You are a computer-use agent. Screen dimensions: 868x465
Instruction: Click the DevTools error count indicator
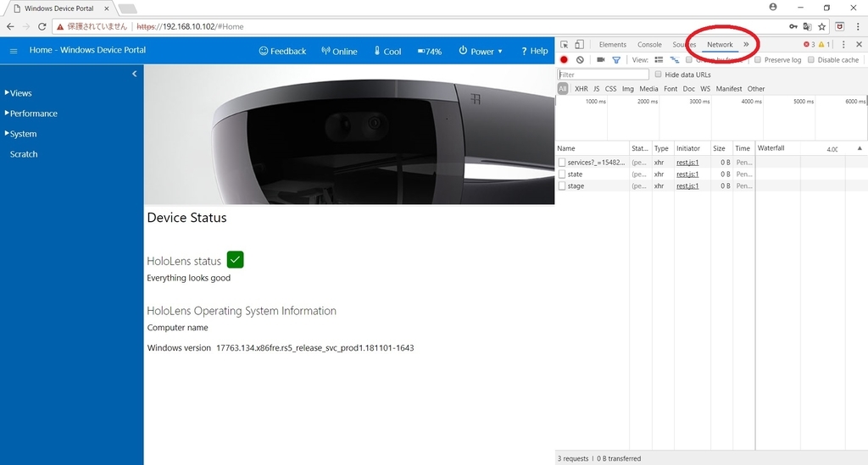(810, 45)
